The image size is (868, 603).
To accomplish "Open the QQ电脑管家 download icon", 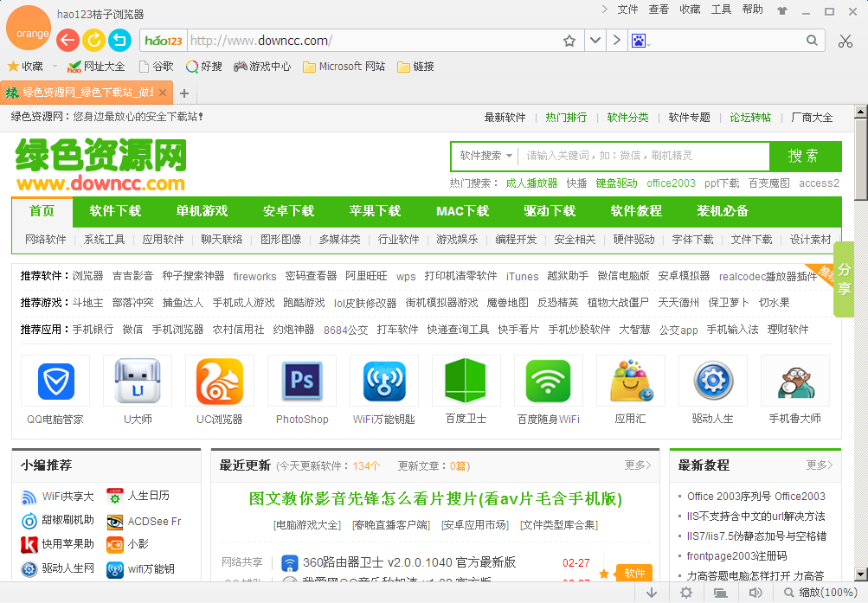I will (x=56, y=381).
